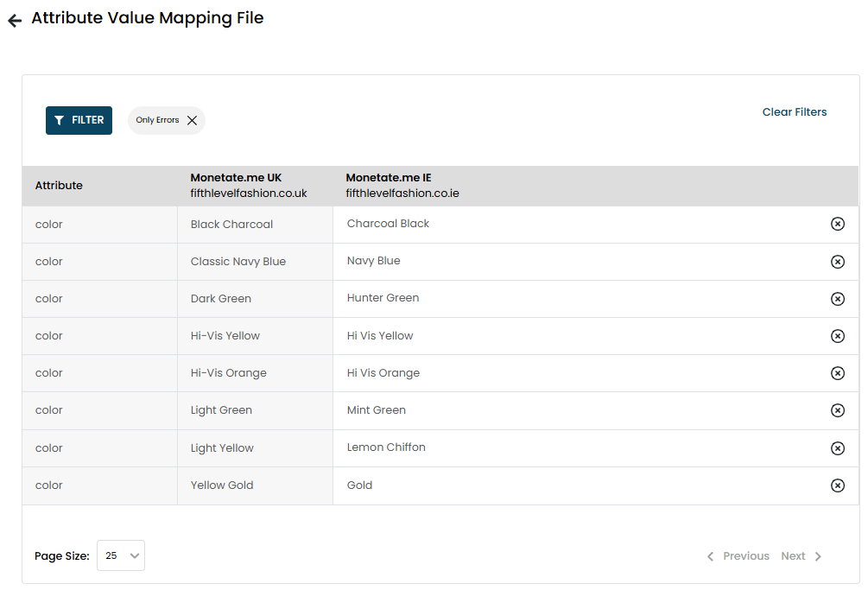Viewport: 868px width, 590px height.
Task: Click the Clear Filters link
Action: (794, 112)
